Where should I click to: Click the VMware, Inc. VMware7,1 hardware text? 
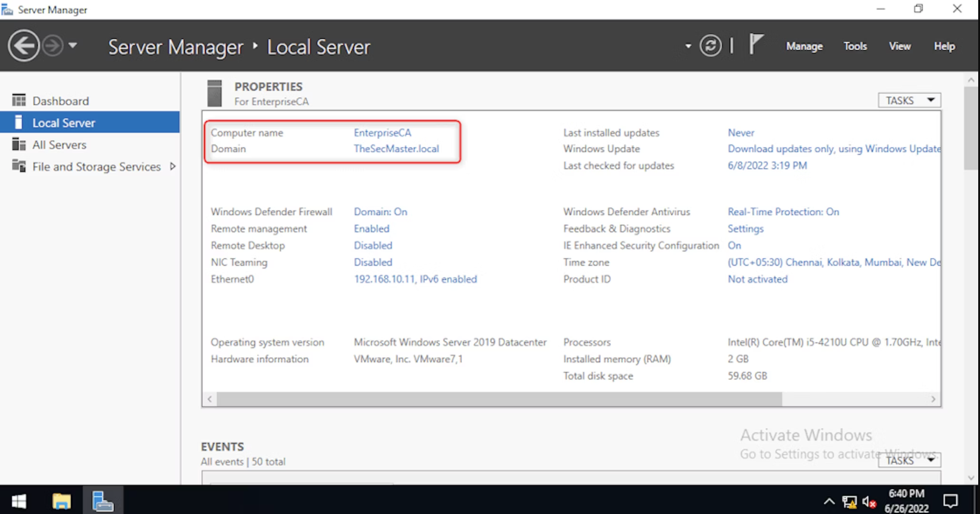[x=408, y=358]
